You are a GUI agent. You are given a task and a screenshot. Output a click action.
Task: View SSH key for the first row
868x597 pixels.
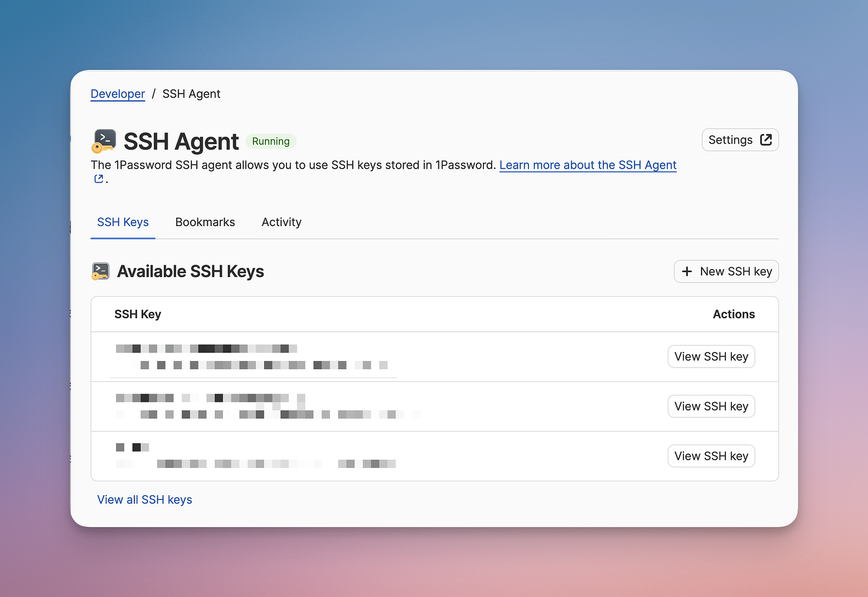point(711,356)
